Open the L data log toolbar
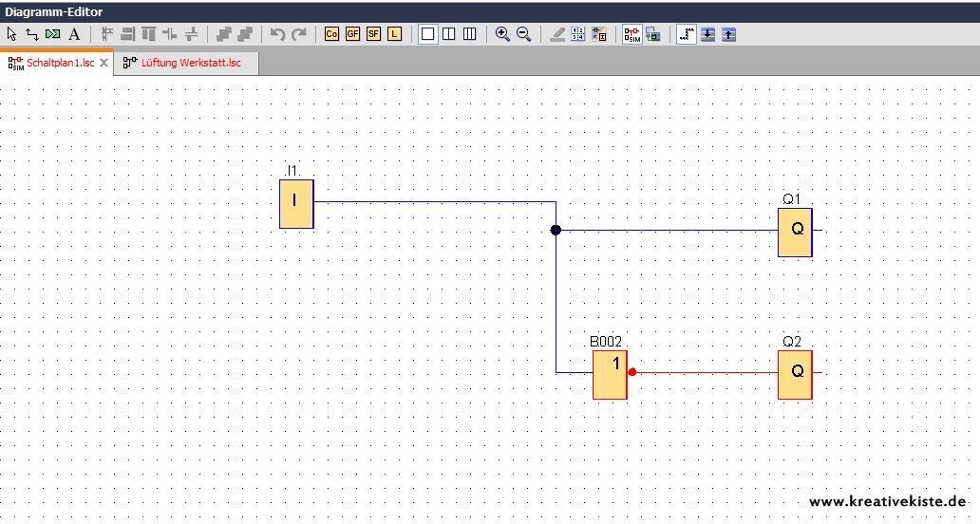 point(394,34)
